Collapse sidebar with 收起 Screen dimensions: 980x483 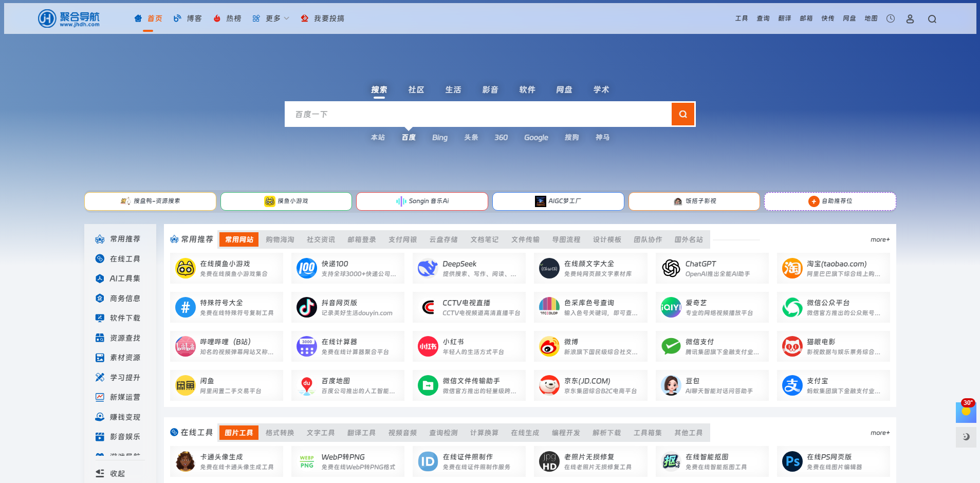click(110, 473)
